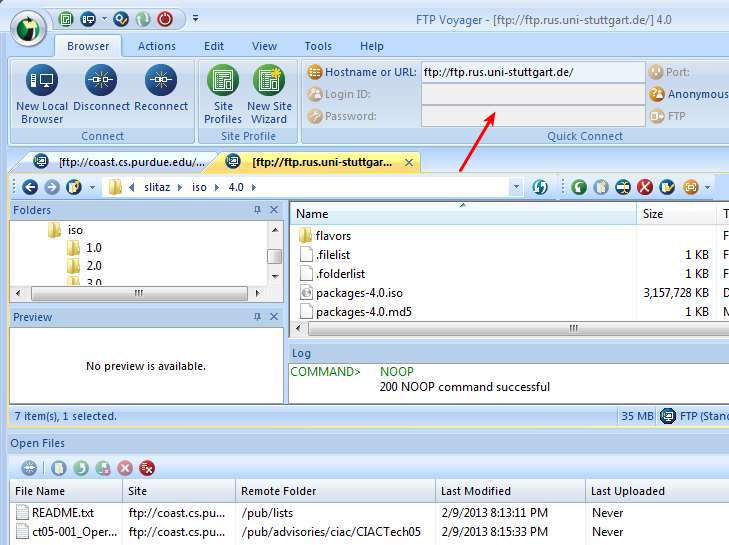The width and height of the screenshot is (729, 545).
Task: Launch the New Site Wizard
Action: (x=269, y=94)
